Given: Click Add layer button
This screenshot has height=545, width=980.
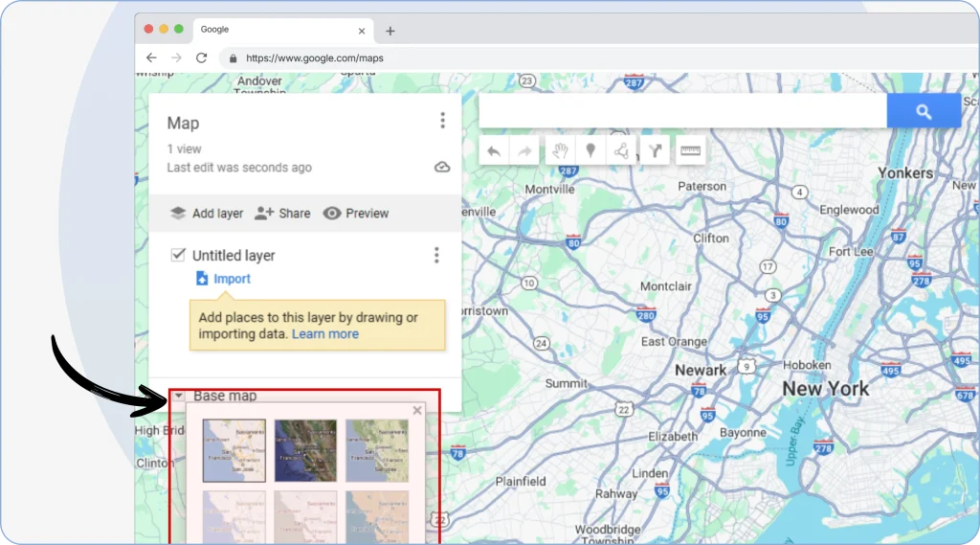Looking at the screenshot, I should tap(207, 214).
